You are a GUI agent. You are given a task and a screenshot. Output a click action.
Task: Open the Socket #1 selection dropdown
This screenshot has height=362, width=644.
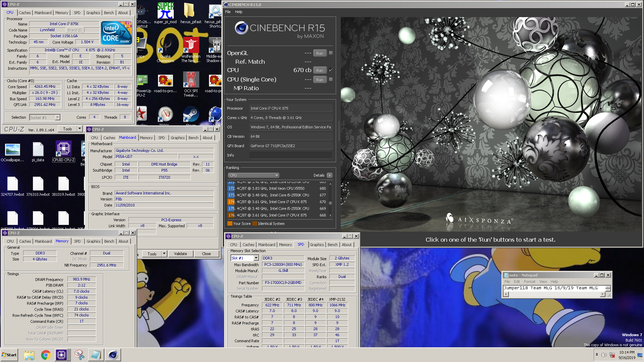point(57,118)
